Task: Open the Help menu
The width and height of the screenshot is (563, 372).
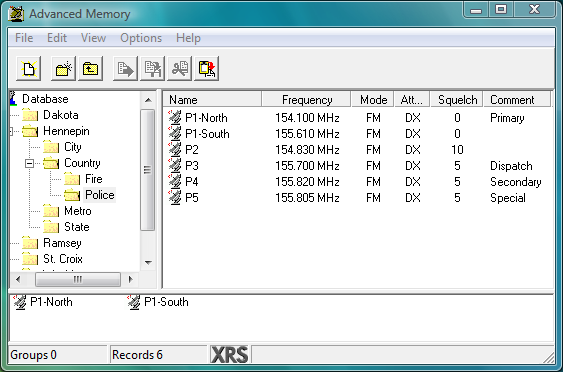Action: (188, 38)
